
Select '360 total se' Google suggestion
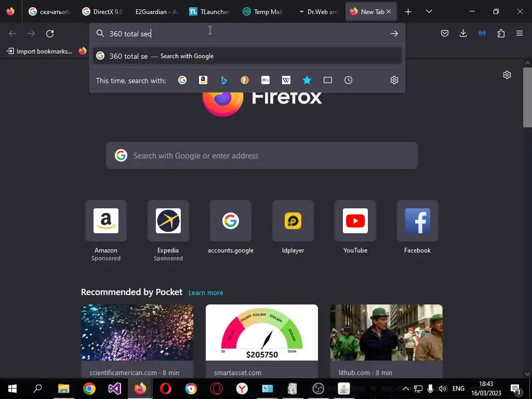(x=247, y=56)
